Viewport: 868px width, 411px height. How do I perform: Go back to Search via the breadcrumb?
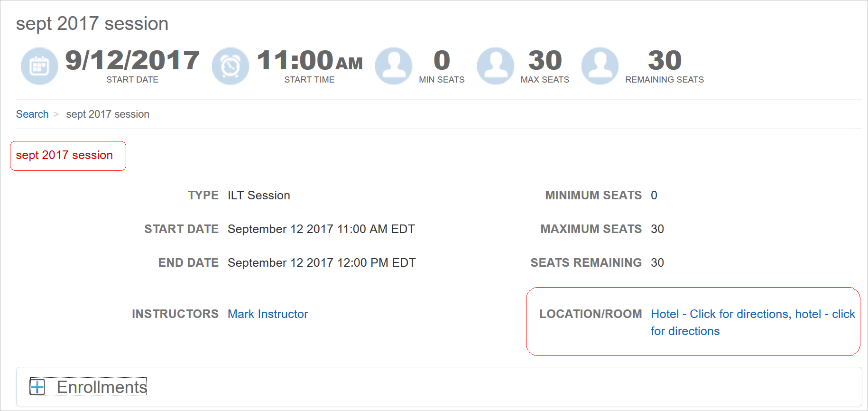tap(32, 114)
